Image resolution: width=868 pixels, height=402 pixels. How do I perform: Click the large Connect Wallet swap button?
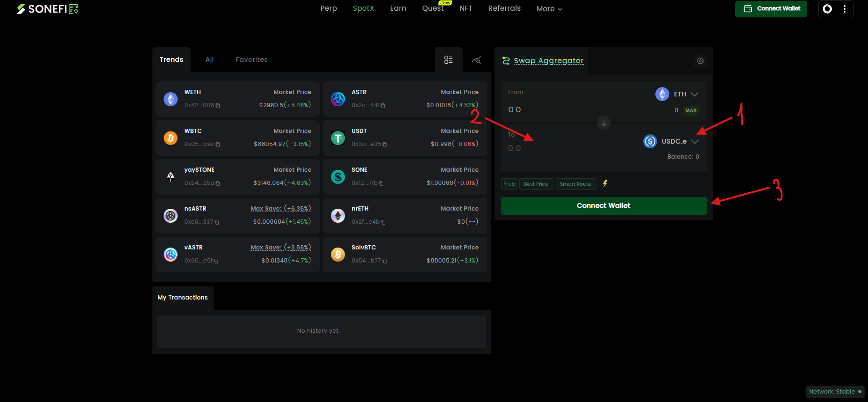pyautogui.click(x=603, y=206)
